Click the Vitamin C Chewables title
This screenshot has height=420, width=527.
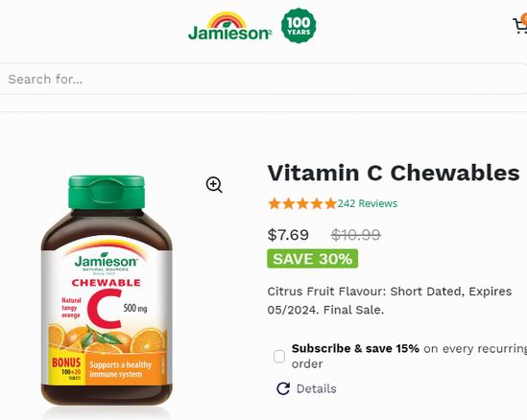coord(394,173)
